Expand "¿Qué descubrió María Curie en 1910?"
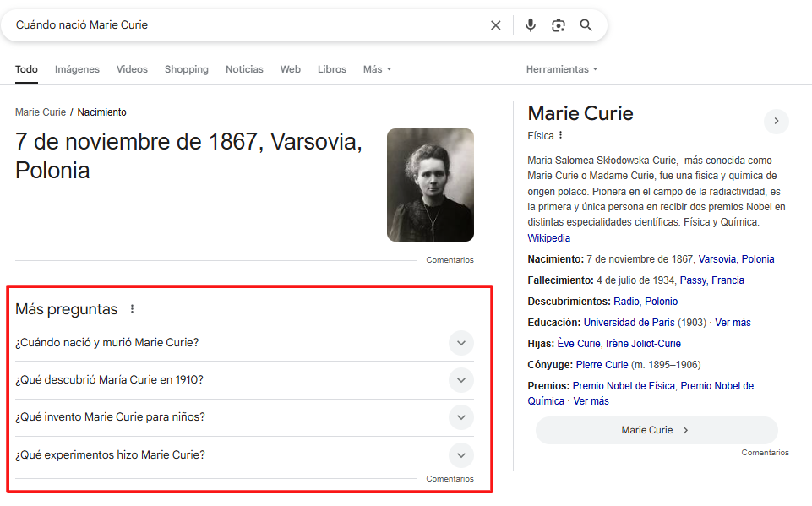The height and width of the screenshot is (506, 812). pyautogui.click(x=460, y=380)
